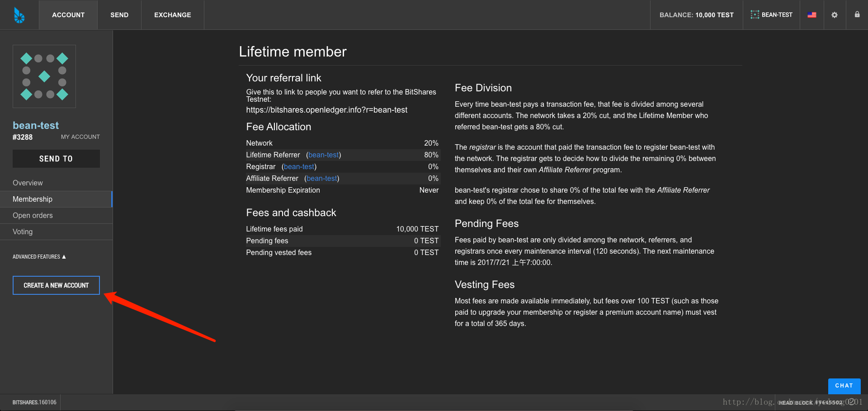Click the bean-test account name in sidebar

[x=36, y=125]
